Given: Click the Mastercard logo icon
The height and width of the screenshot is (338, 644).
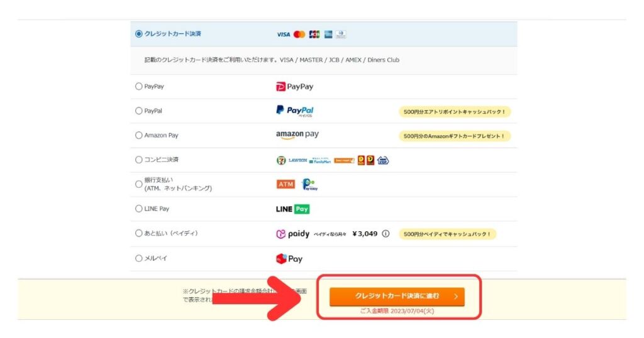Looking at the screenshot, I should 299,35.
